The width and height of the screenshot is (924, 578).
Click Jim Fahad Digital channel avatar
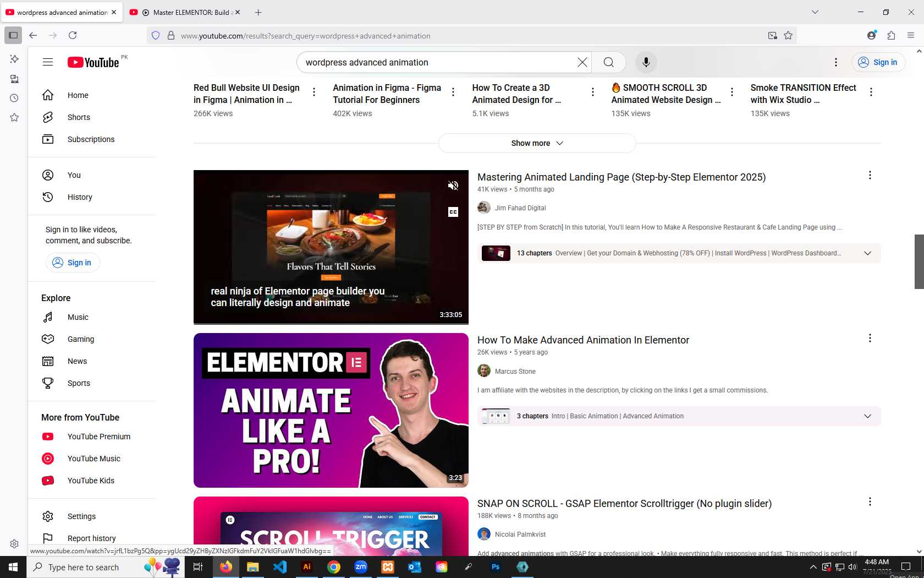click(484, 208)
